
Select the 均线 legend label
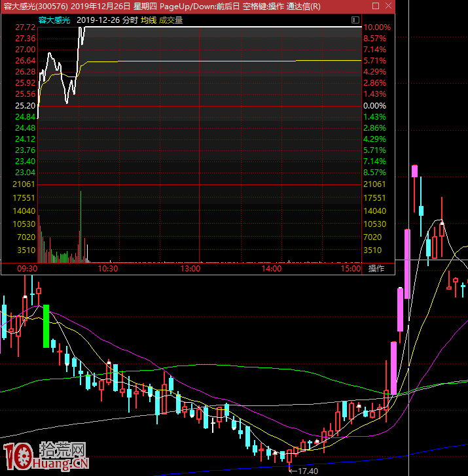[x=148, y=20]
